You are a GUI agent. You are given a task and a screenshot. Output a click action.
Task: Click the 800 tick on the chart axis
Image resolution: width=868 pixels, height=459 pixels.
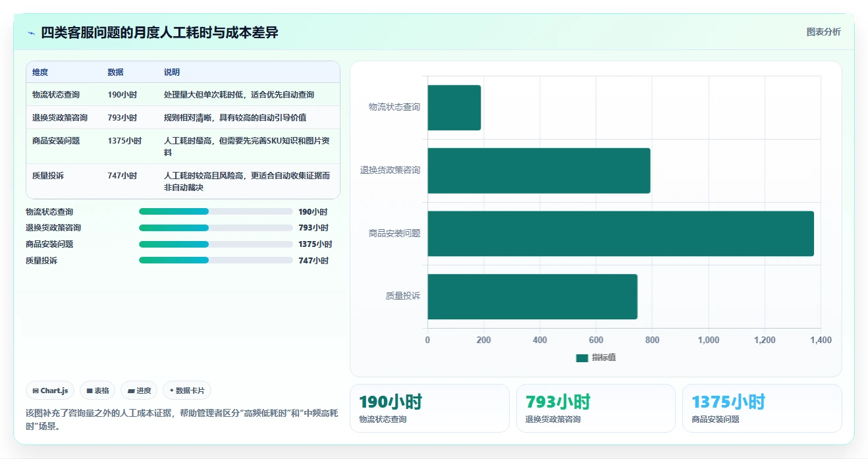point(652,340)
